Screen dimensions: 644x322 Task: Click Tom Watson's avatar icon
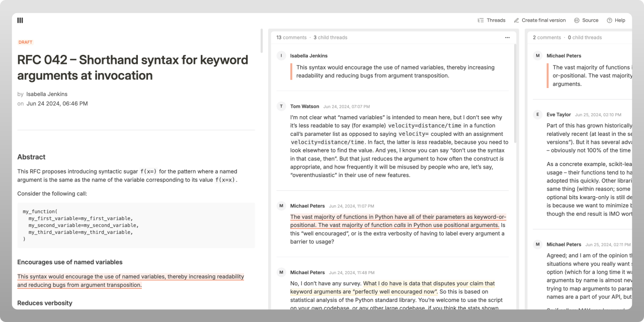coord(281,106)
